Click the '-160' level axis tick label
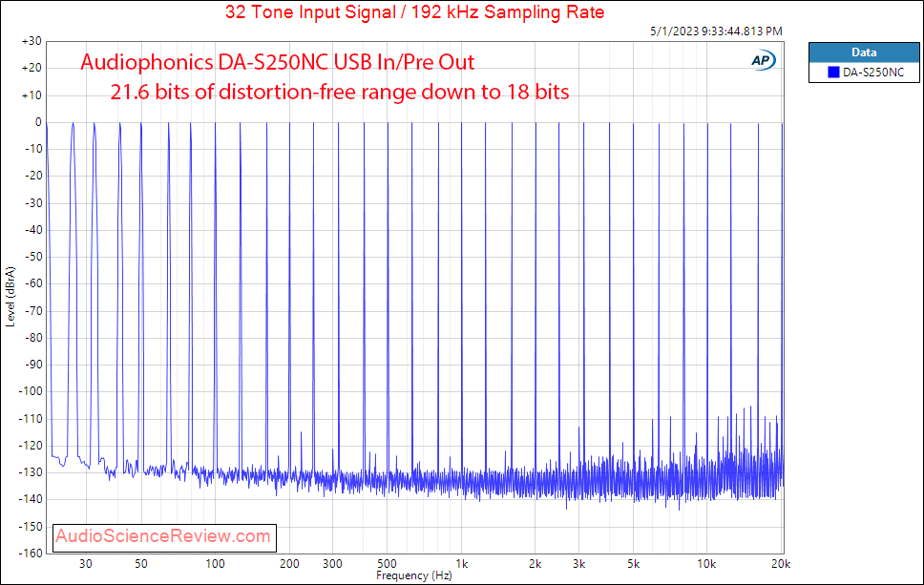The image size is (924, 585). click(x=31, y=553)
